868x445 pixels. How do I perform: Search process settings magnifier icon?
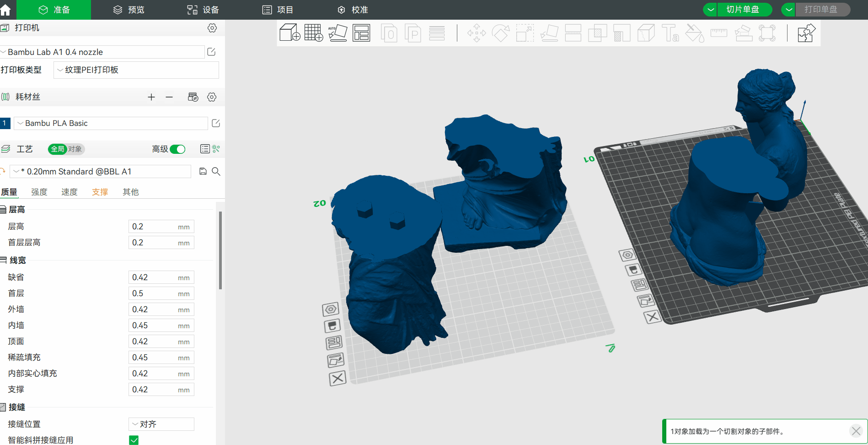216,171
